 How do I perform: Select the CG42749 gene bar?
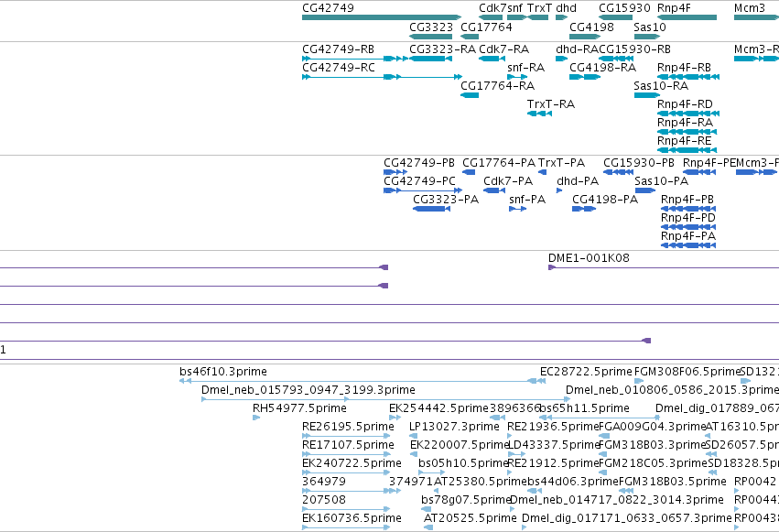coord(382,17)
